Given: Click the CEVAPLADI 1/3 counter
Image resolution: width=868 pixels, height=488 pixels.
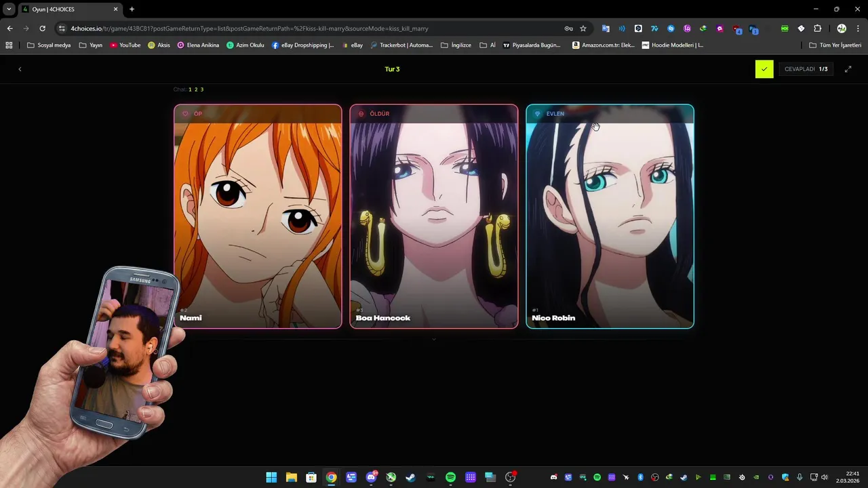Looking at the screenshot, I should click(806, 69).
